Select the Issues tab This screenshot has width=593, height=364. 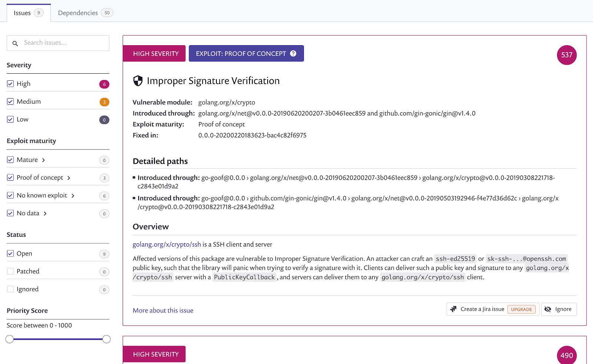tap(23, 12)
